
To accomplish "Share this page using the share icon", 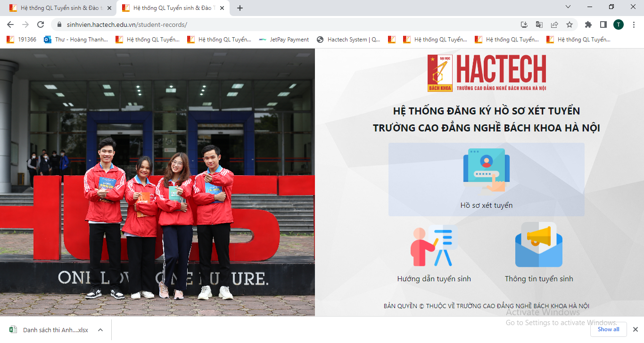I will [x=554, y=24].
